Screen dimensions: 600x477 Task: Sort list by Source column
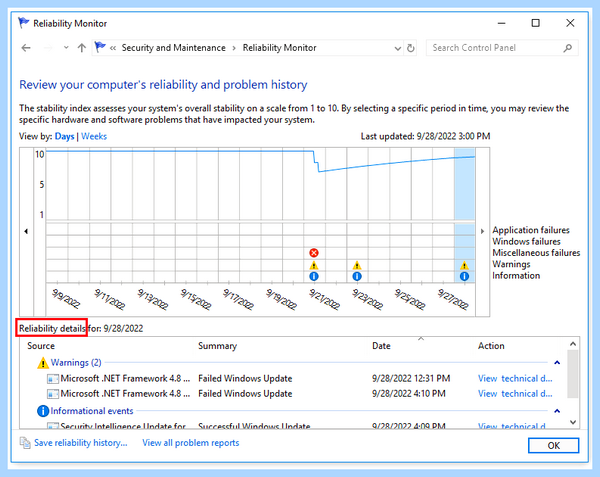[x=41, y=346]
